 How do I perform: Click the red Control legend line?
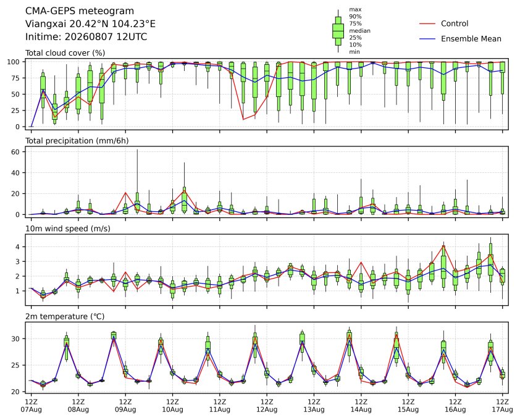point(427,24)
